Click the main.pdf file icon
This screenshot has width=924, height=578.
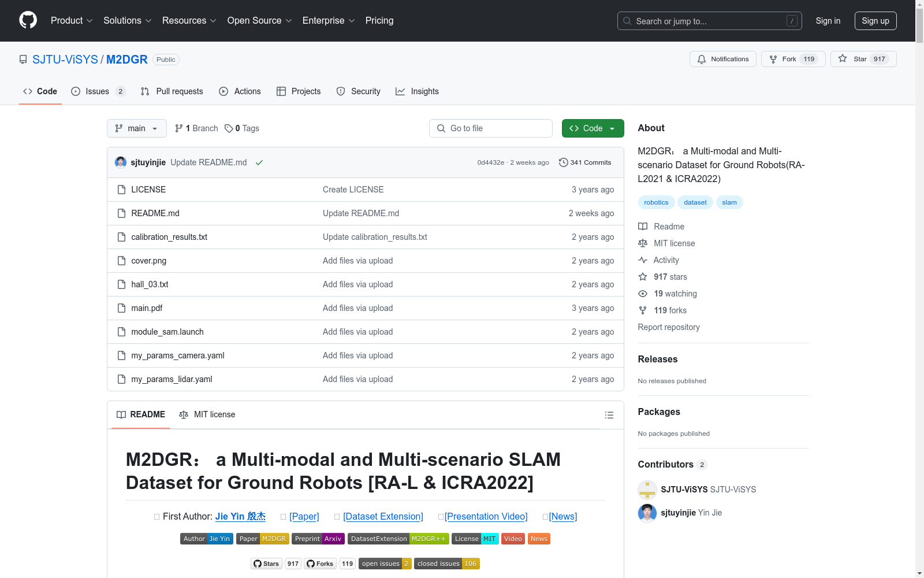pos(121,308)
